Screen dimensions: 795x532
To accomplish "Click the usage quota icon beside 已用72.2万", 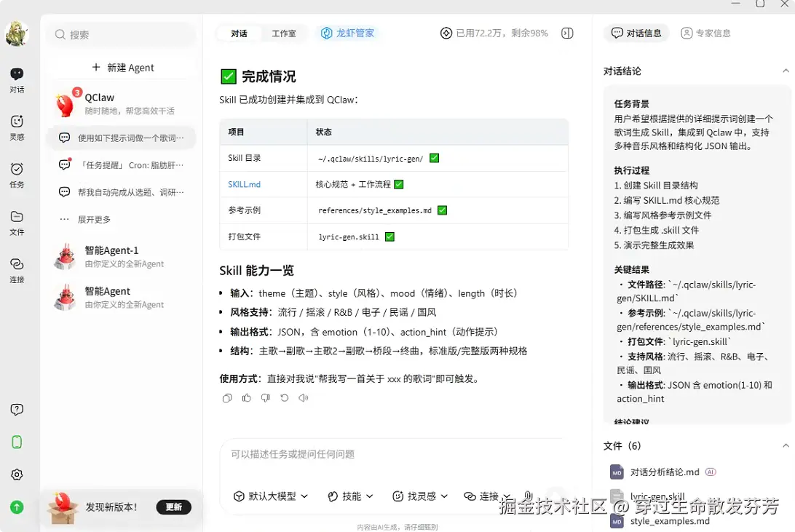I will click(x=446, y=33).
